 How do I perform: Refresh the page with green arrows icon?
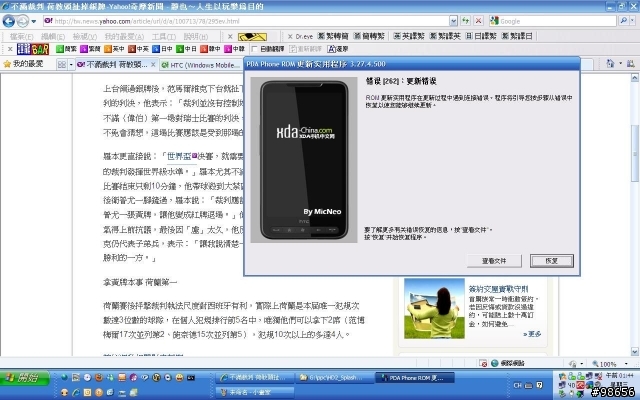[465, 21]
